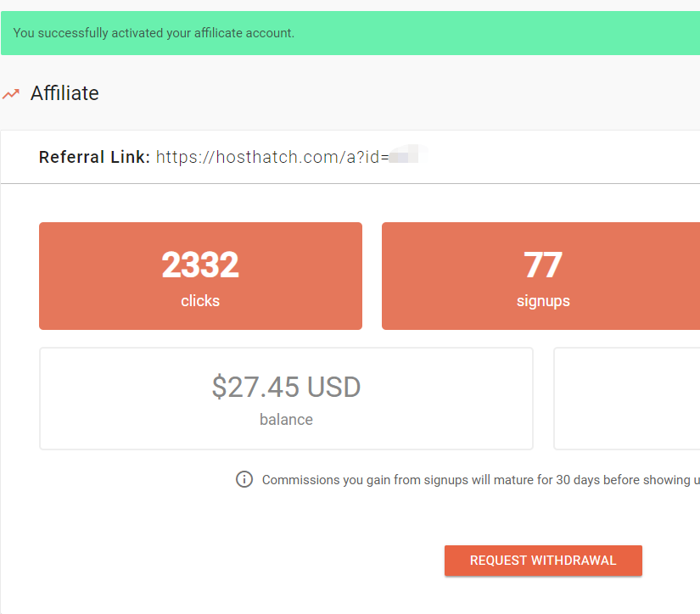Viewport: 700px width, 614px height.
Task: Click the "signups" label in orange card
Action: coord(543,301)
